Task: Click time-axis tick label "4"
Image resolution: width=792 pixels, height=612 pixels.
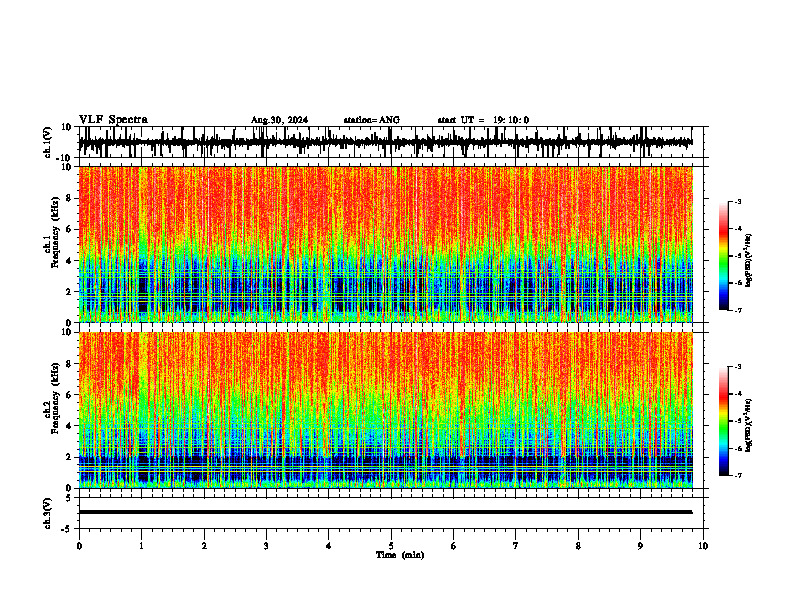Action: point(329,546)
